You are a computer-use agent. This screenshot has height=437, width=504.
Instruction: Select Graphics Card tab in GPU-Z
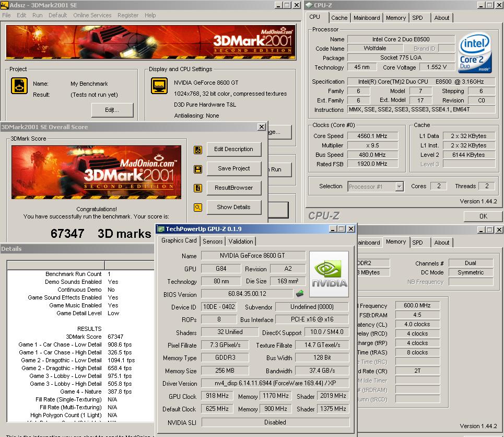179,240
